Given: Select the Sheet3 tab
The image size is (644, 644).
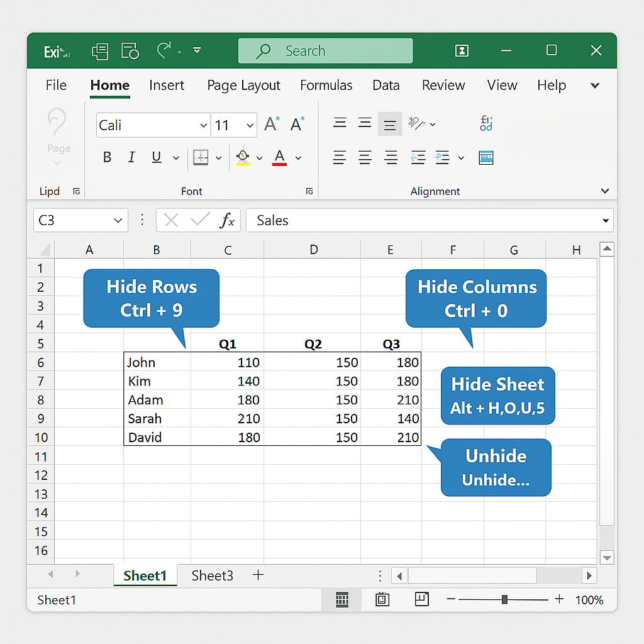Looking at the screenshot, I should [212, 575].
